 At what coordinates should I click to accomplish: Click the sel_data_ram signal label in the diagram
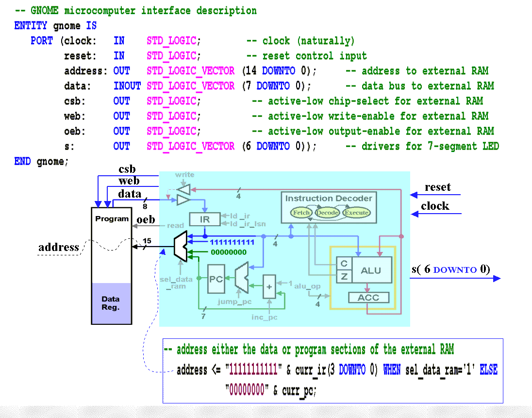pos(176,283)
